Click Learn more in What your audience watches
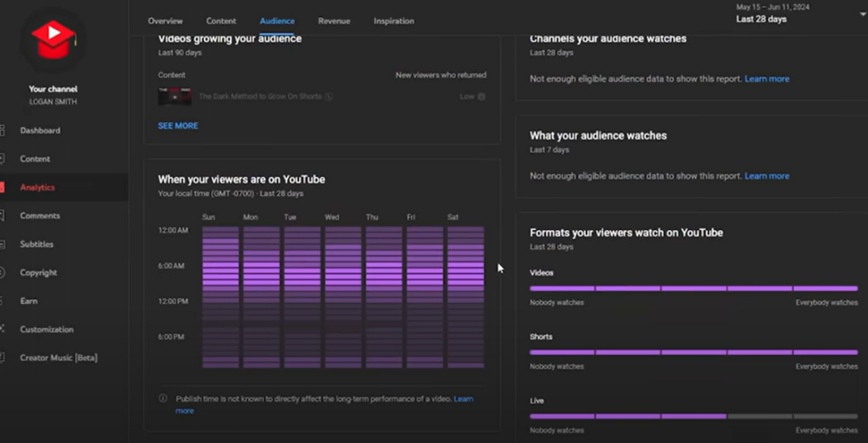 (x=767, y=176)
